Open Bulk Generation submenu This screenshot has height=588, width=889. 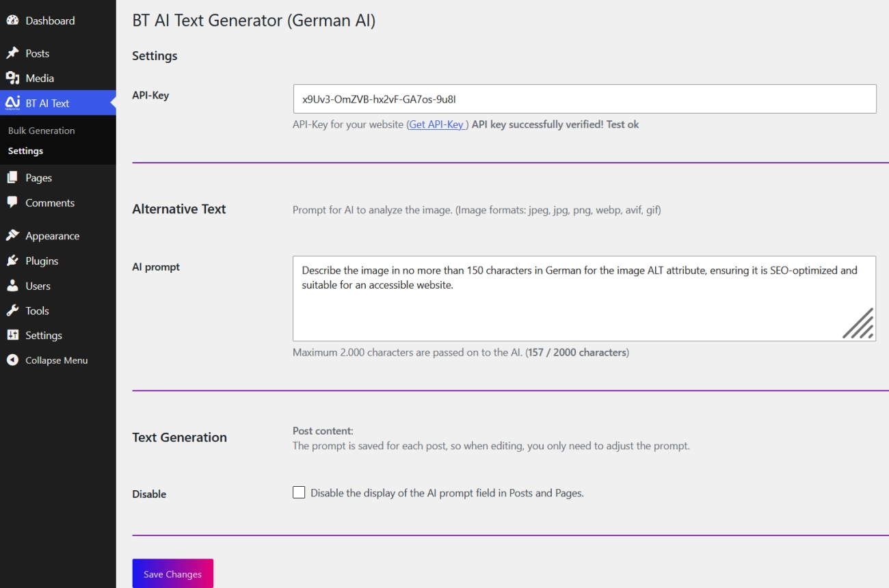42,131
